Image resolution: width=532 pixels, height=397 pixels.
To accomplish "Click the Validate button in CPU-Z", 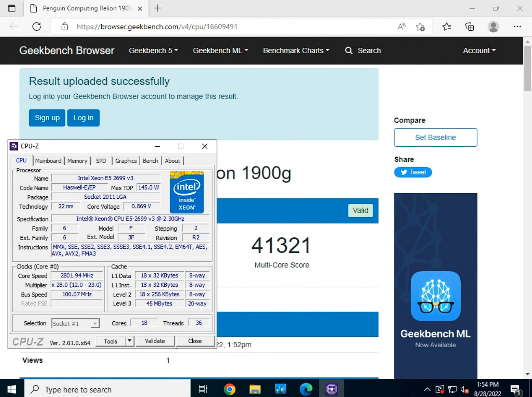I will tap(155, 341).
